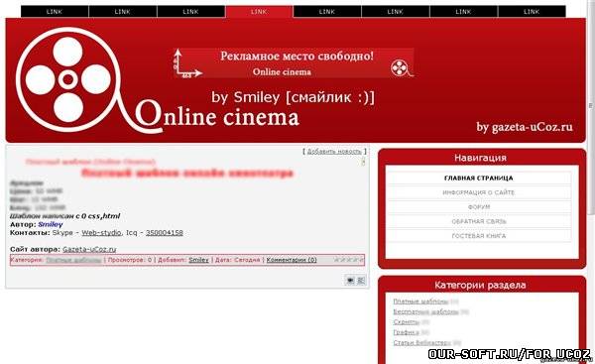
Task: Select 'Платные шаблоны' in Категории раздела
Action: [420, 302]
